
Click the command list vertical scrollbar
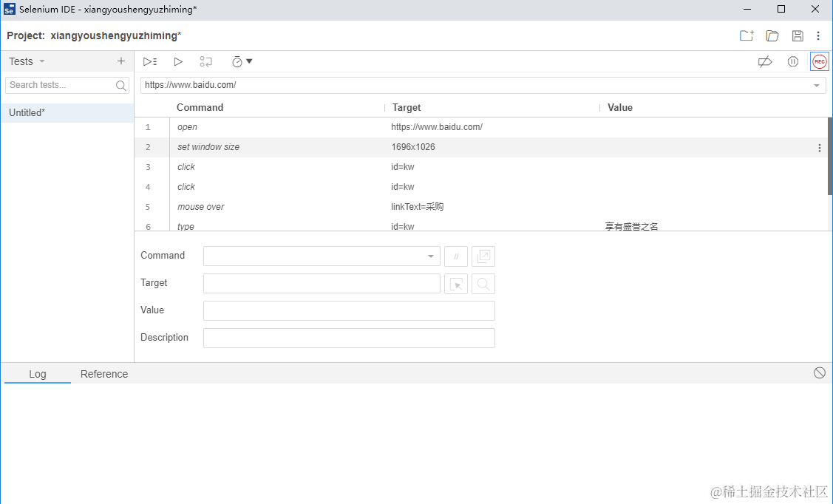click(x=830, y=156)
